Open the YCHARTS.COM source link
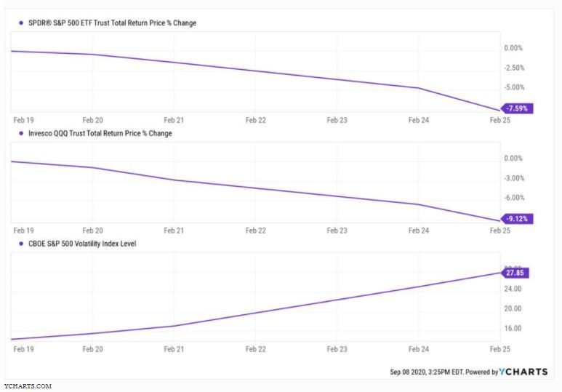The image size is (562, 392). (x=28, y=386)
